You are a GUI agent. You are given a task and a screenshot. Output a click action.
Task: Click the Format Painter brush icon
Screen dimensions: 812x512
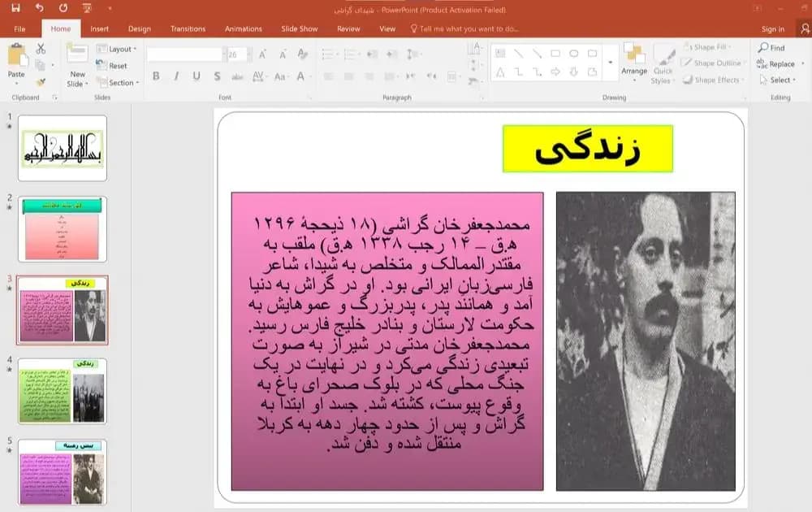(x=41, y=82)
